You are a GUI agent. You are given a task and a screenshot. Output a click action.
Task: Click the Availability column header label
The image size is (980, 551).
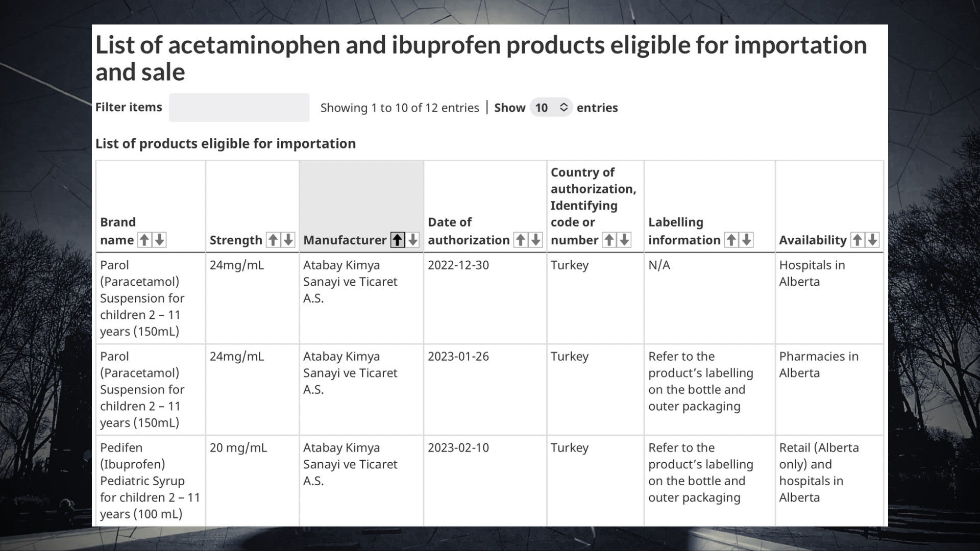(x=813, y=240)
